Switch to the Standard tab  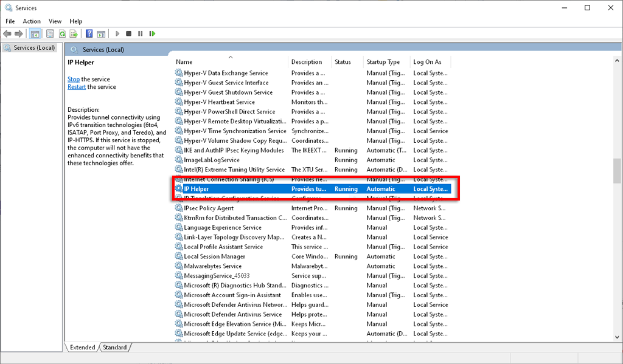[x=115, y=347]
